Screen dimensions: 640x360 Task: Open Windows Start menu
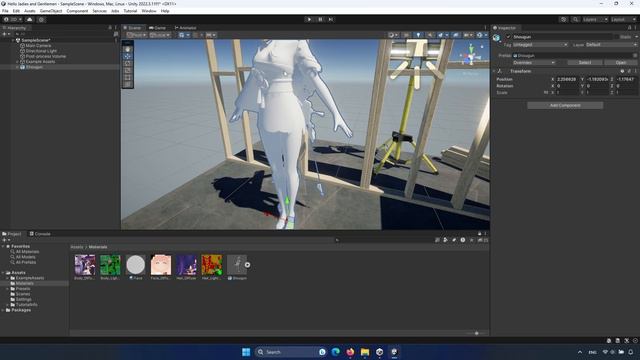pyautogui.click(x=246, y=352)
